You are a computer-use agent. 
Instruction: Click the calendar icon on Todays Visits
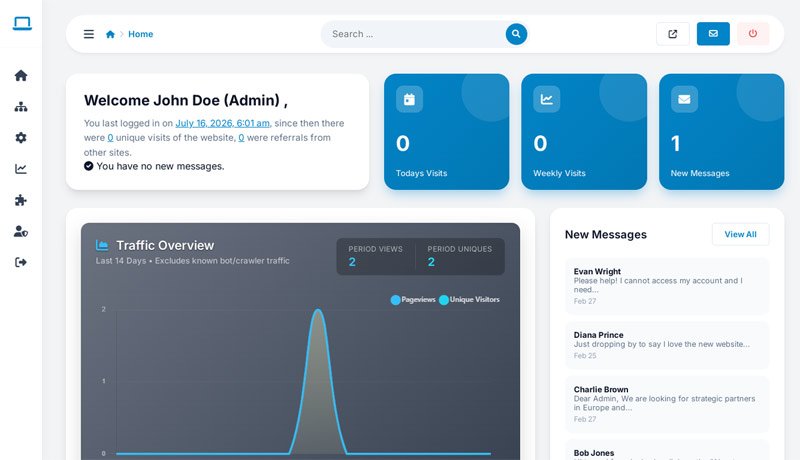point(409,99)
